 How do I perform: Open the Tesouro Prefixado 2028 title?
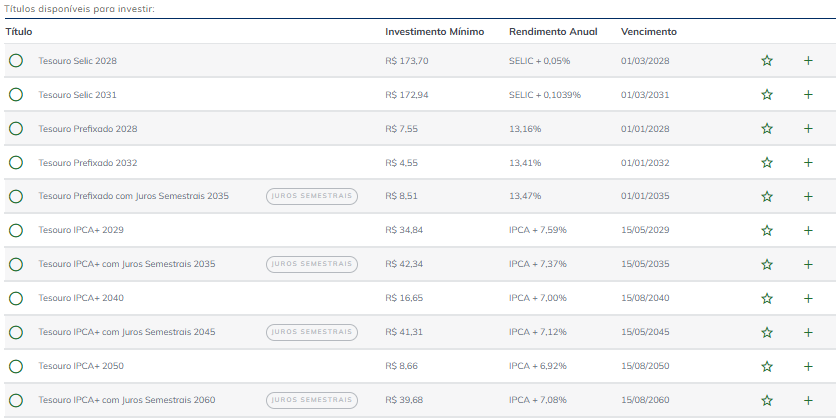point(88,129)
